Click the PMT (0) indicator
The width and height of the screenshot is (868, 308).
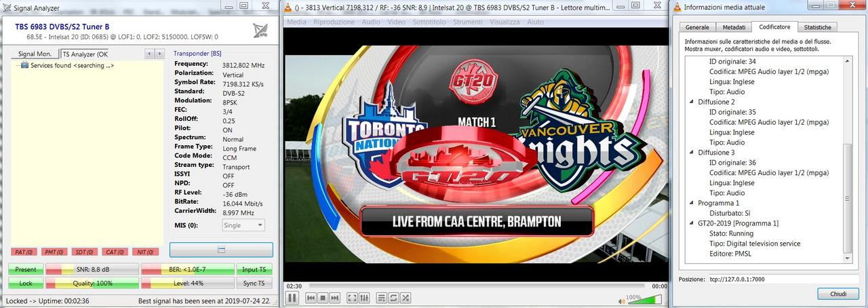tap(55, 252)
